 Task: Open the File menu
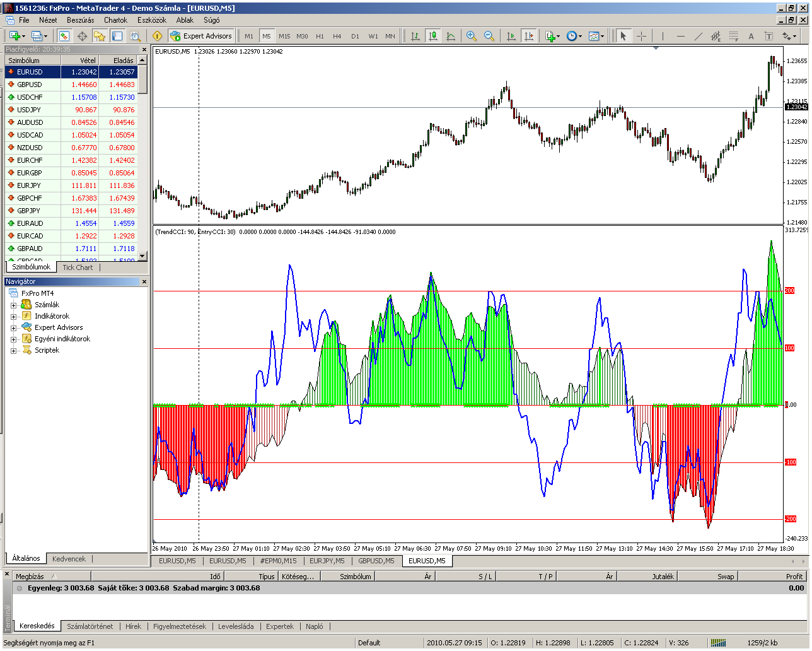pyautogui.click(x=24, y=20)
